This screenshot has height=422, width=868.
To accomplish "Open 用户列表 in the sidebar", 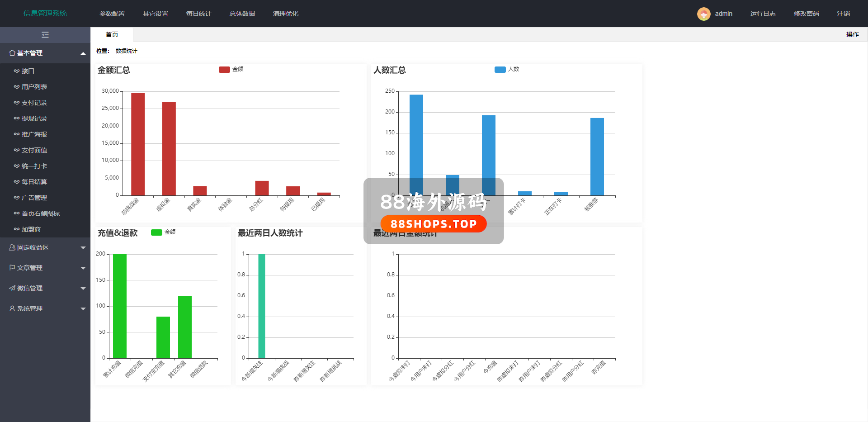I will coord(34,87).
